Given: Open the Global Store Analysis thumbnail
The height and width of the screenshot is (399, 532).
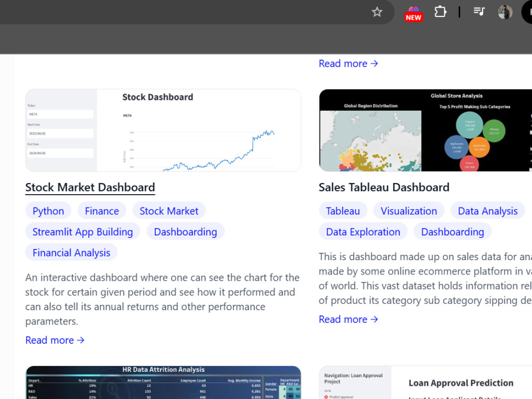Looking at the screenshot, I should (x=426, y=130).
